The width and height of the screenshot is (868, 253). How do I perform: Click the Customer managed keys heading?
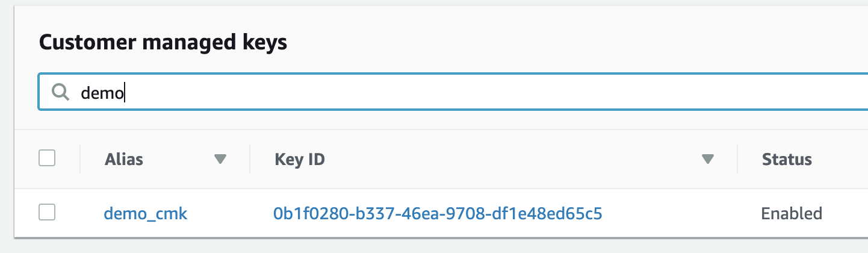pyautogui.click(x=163, y=43)
